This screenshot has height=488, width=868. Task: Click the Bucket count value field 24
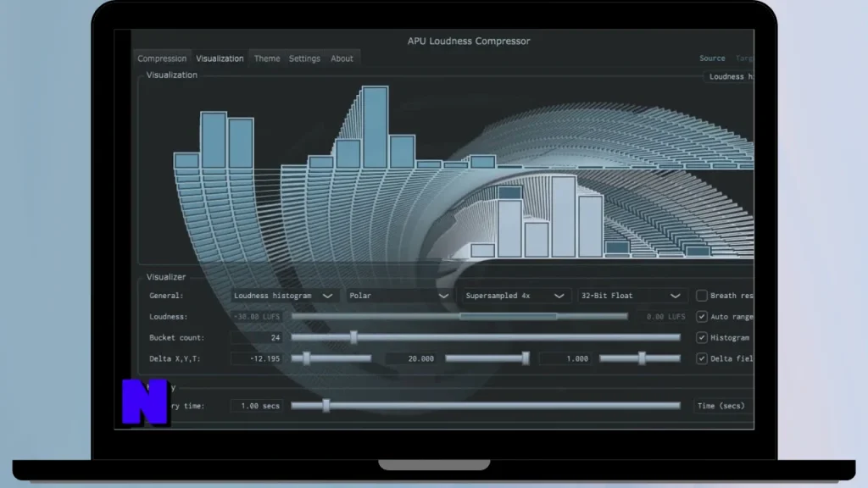click(x=256, y=337)
